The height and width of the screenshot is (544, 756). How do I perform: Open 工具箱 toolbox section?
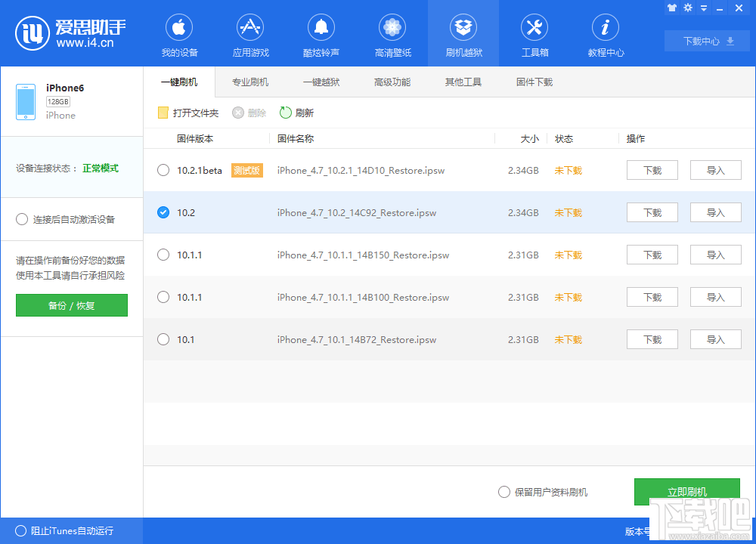pos(534,36)
